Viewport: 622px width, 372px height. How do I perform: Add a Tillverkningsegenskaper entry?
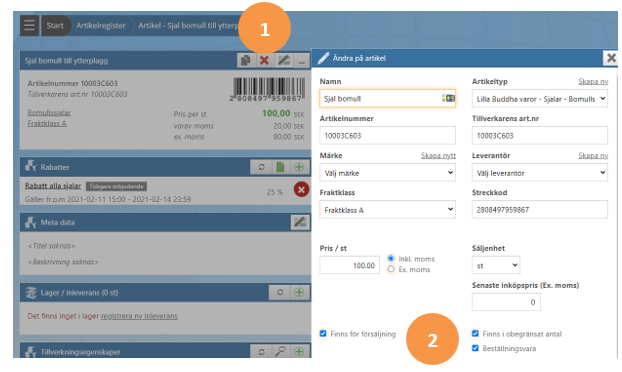click(x=299, y=351)
